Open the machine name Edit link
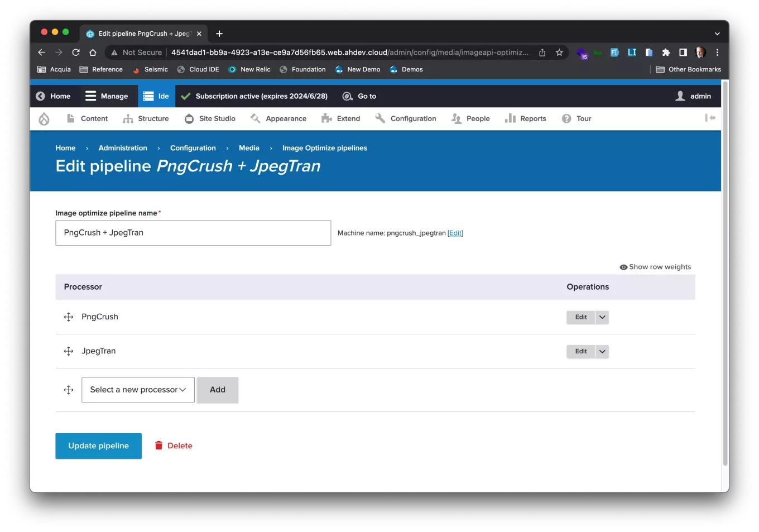The width and height of the screenshot is (759, 532). [455, 233]
